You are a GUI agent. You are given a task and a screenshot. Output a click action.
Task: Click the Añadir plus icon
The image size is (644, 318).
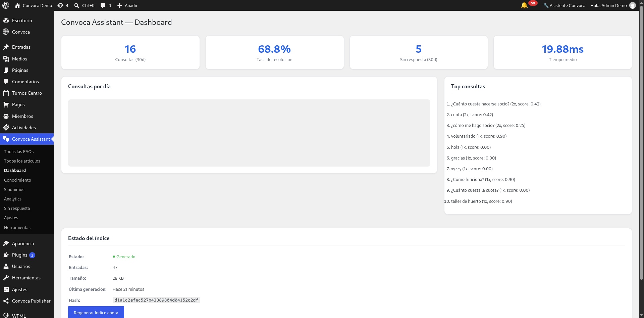coord(119,5)
